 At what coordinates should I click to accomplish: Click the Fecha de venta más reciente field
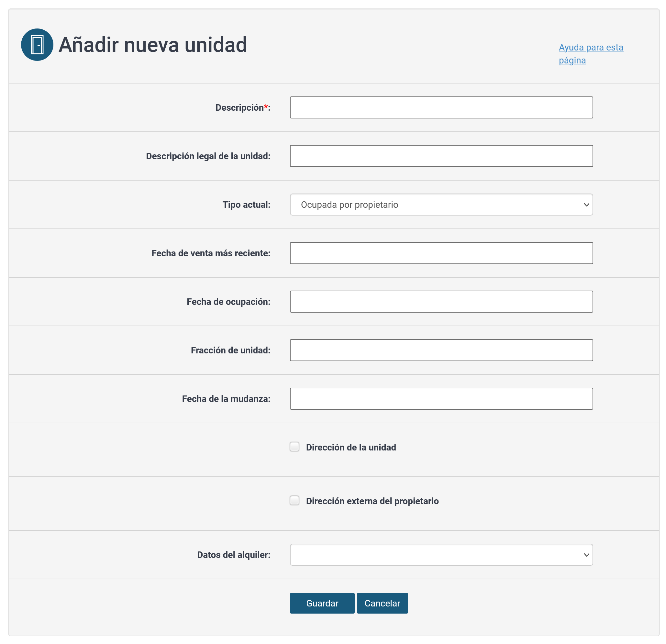click(441, 253)
